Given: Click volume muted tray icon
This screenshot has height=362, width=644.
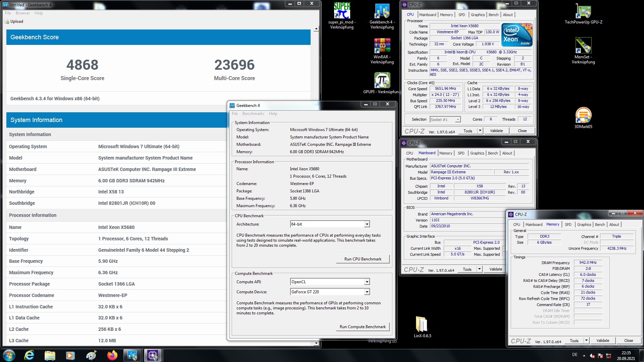Looking at the screenshot, I should point(592,355).
